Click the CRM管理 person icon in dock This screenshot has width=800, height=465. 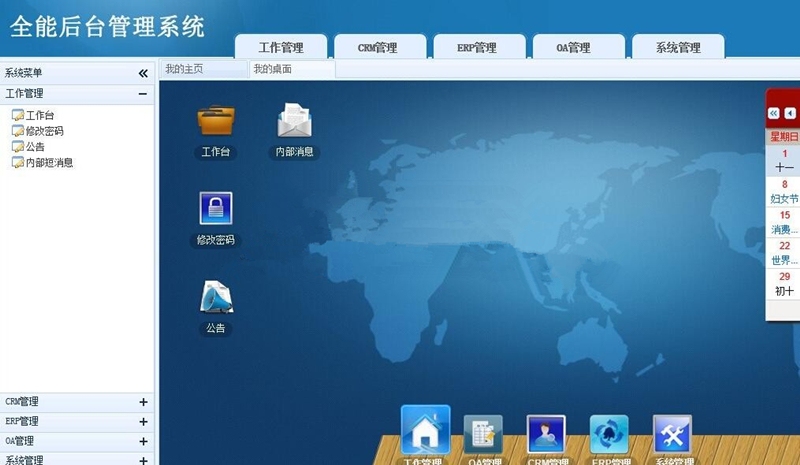[546, 434]
